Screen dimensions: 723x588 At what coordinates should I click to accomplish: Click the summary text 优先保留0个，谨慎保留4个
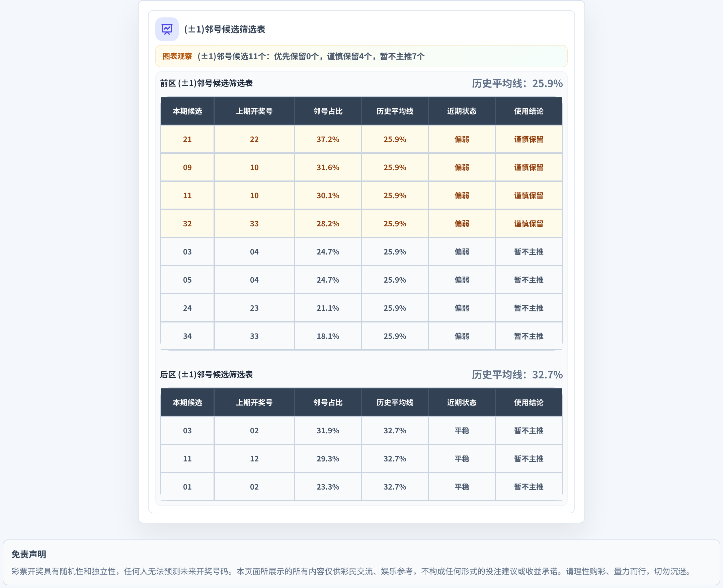323,56
